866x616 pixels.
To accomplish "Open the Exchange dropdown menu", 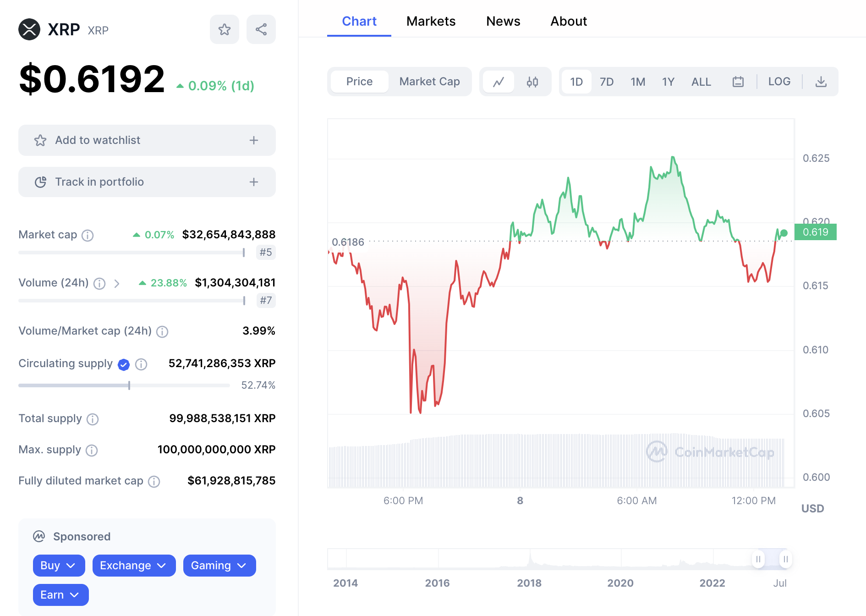I will tap(134, 566).
